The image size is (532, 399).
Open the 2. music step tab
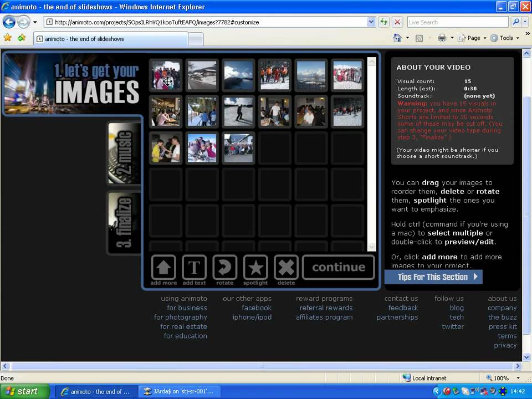(x=124, y=154)
